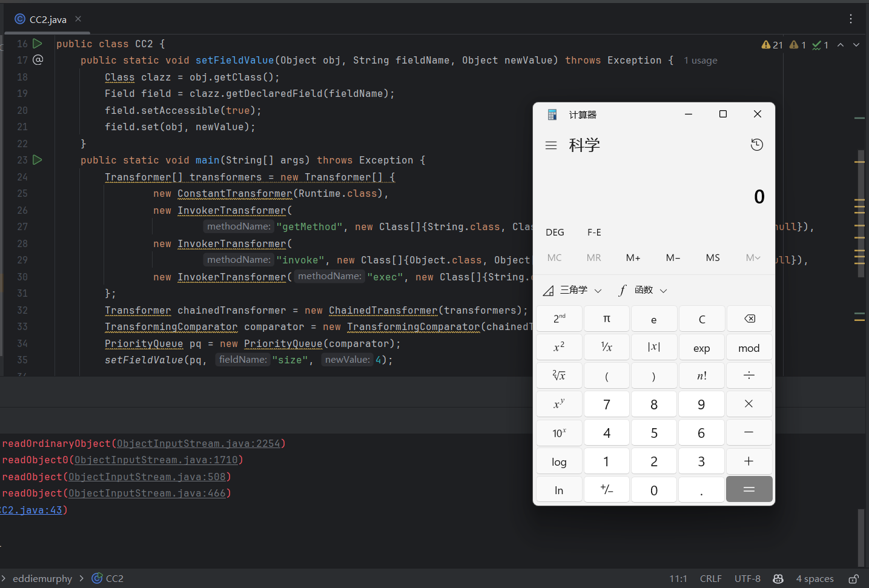Image resolution: width=869 pixels, height=588 pixels.
Task: Click the subtraction minus key
Action: click(x=749, y=432)
